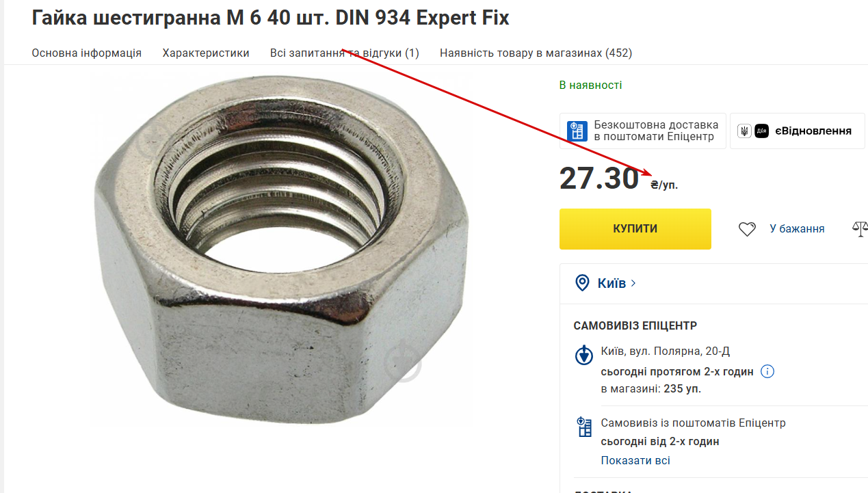
Task: Click the Kyiv location pin icon
Action: 582,283
